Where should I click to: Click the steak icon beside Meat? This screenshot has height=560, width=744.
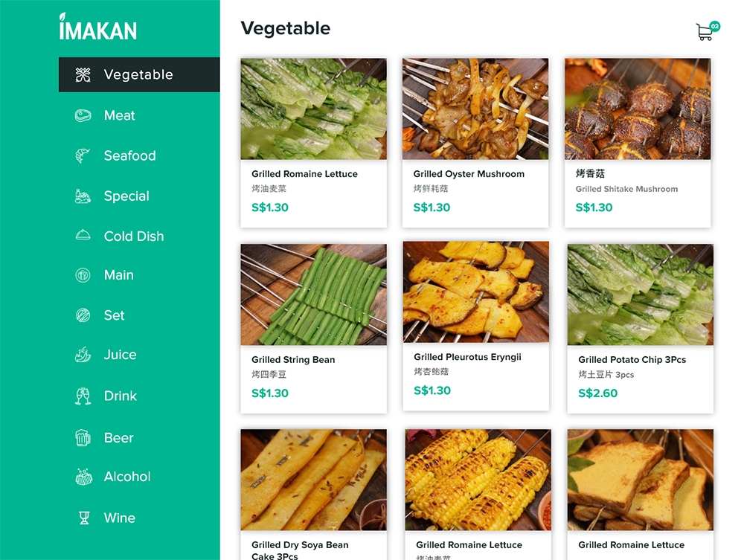tap(83, 115)
